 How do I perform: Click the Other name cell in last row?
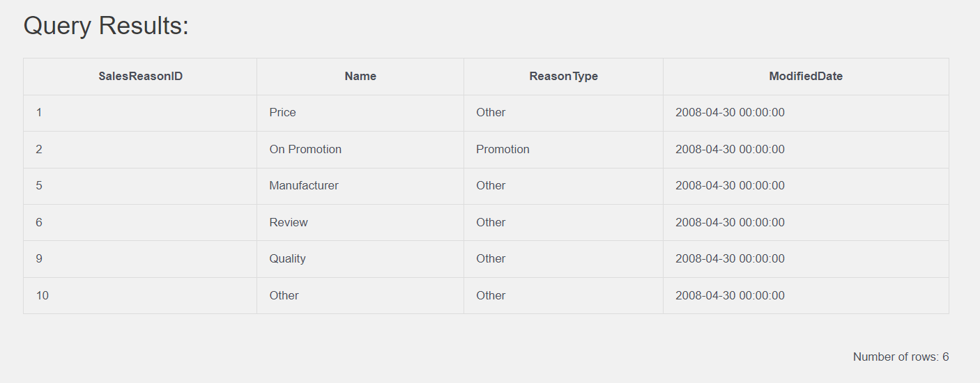(360, 296)
